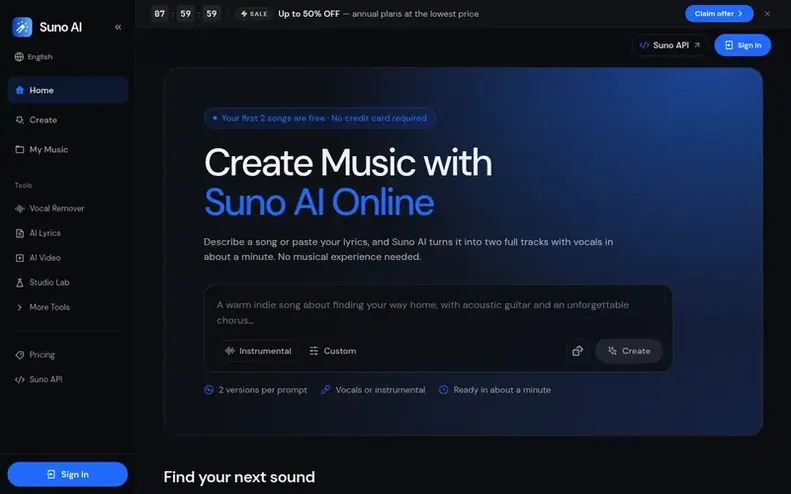Click the Pricing tag icon
Screen dimensions: 791x494
pyautogui.click(x=20, y=355)
